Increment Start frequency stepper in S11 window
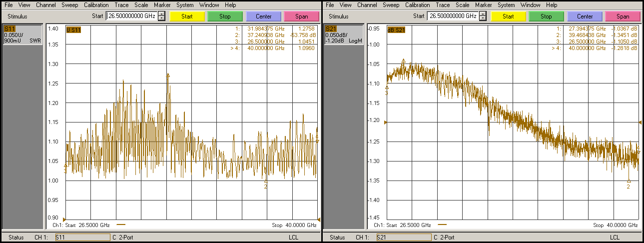The width and height of the screenshot is (644, 243). tap(161, 14)
